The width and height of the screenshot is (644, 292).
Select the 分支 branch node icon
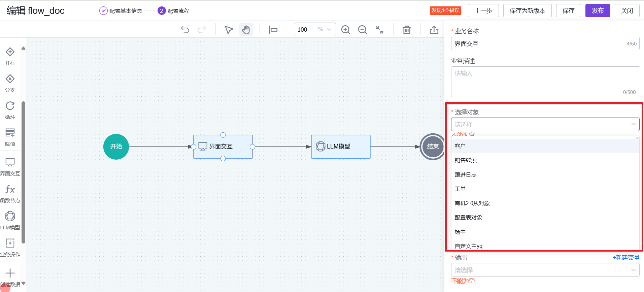pos(10,79)
